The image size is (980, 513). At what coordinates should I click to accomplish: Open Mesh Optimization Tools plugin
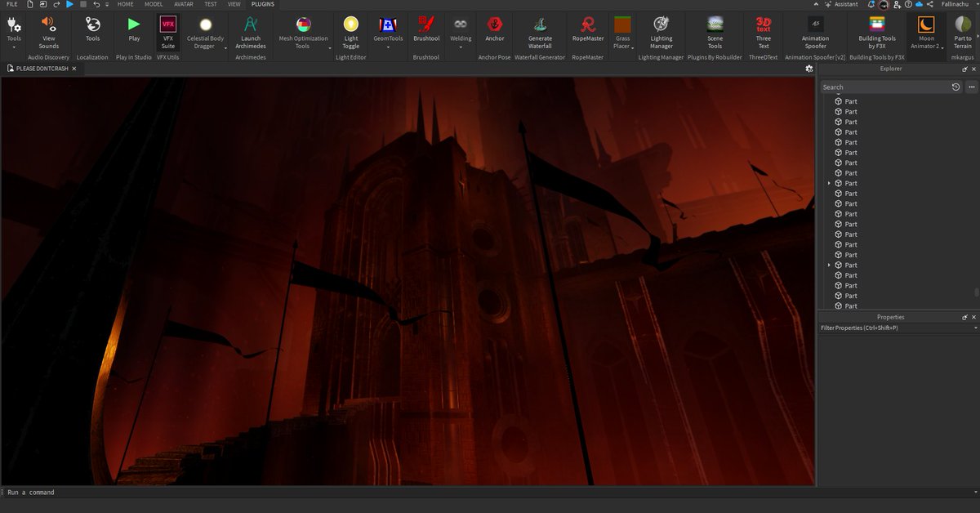pyautogui.click(x=303, y=31)
